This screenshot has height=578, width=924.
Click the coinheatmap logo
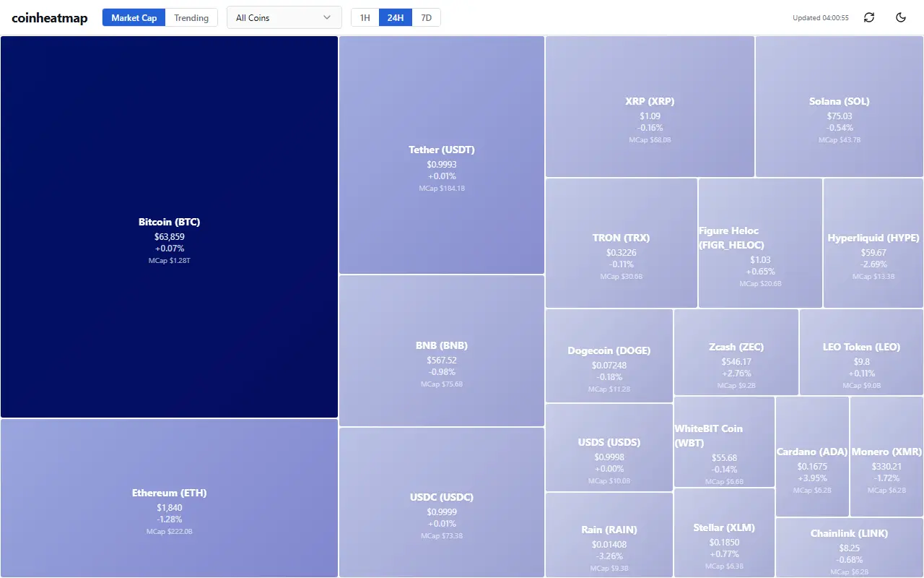coord(50,18)
